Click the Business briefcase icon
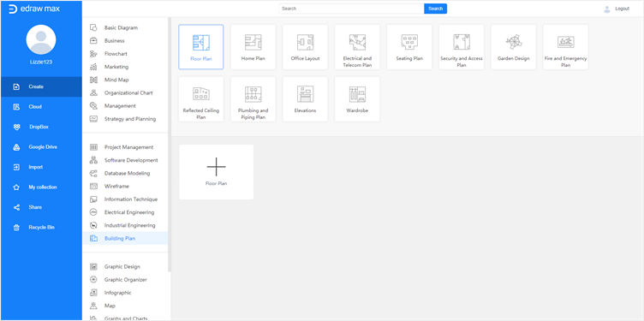 click(x=93, y=40)
